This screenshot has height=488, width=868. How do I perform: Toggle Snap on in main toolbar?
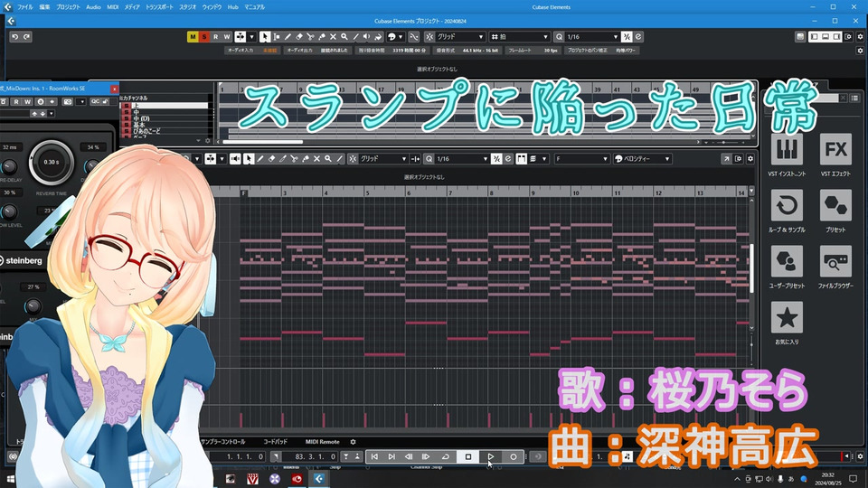click(x=429, y=36)
